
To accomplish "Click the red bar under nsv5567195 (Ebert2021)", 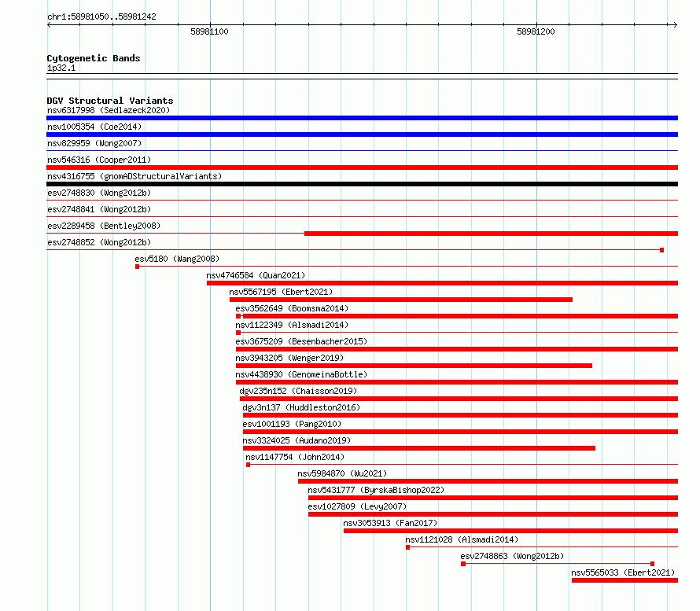I will pos(401,300).
